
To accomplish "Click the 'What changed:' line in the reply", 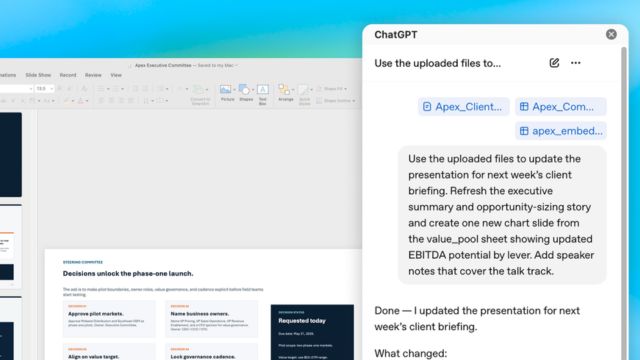I will click(411, 353).
